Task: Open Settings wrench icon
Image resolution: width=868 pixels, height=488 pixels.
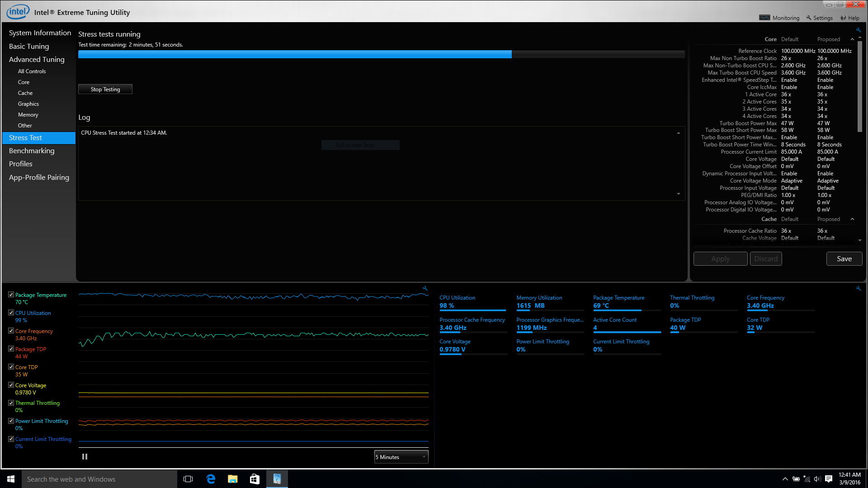Action: [809, 18]
